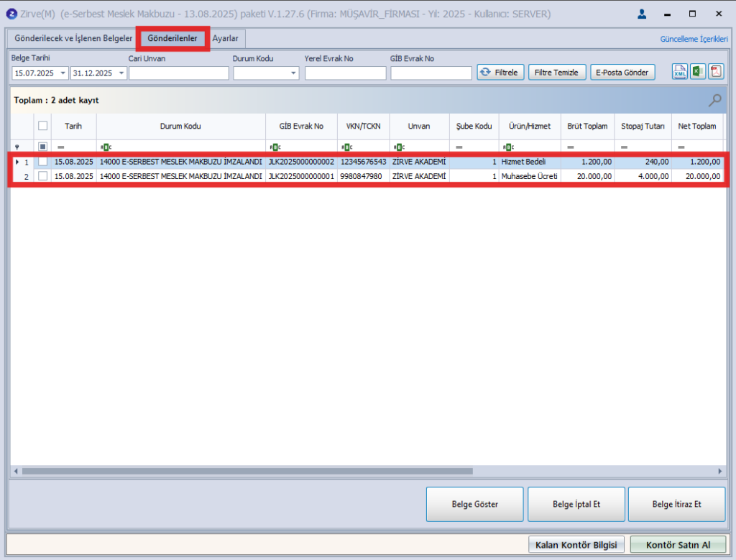Select Hizmet Bedeli cell

click(x=530, y=162)
